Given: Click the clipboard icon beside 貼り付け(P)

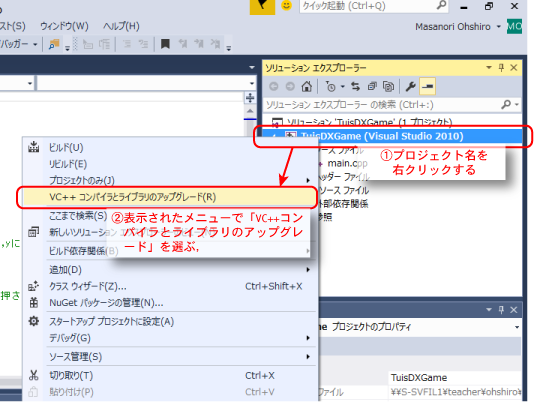Looking at the screenshot, I should pos(33,392).
